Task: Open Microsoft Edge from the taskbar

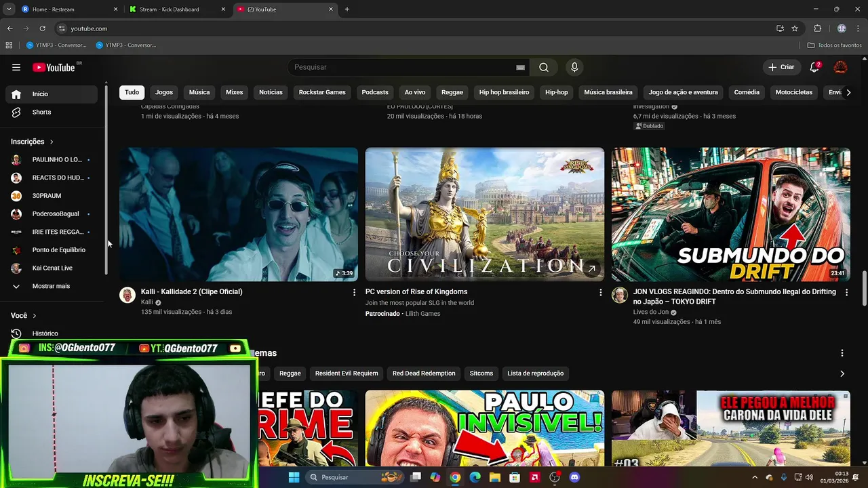Action: click(475, 477)
